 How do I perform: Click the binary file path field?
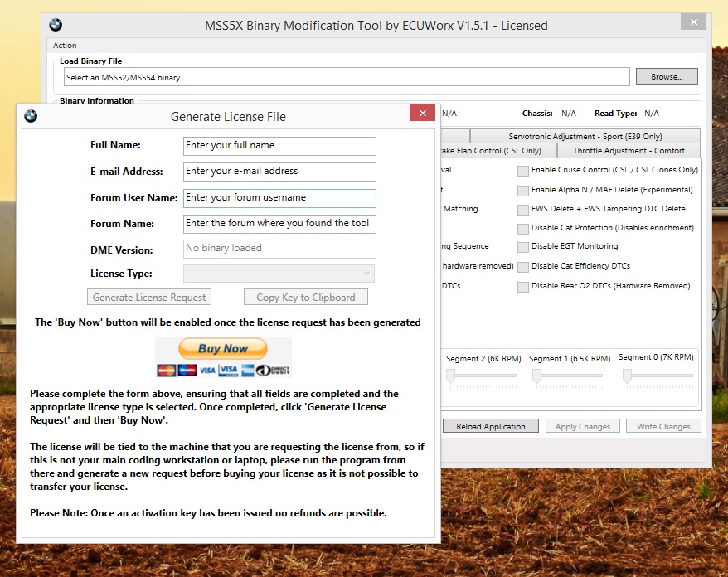347,77
